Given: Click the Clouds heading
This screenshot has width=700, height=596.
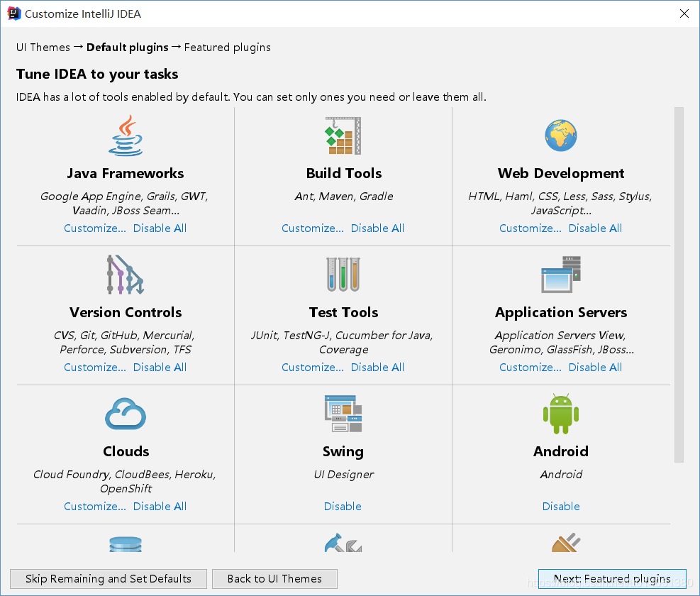Looking at the screenshot, I should coord(126,451).
